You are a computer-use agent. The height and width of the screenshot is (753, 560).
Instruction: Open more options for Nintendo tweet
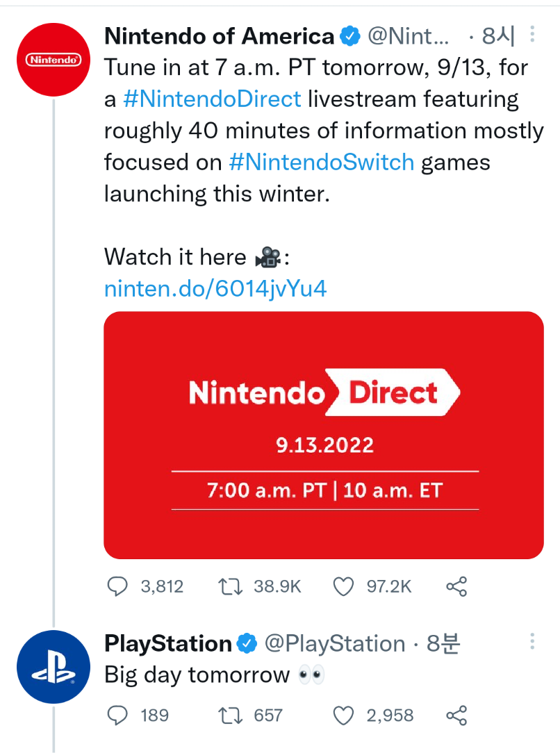[532, 34]
